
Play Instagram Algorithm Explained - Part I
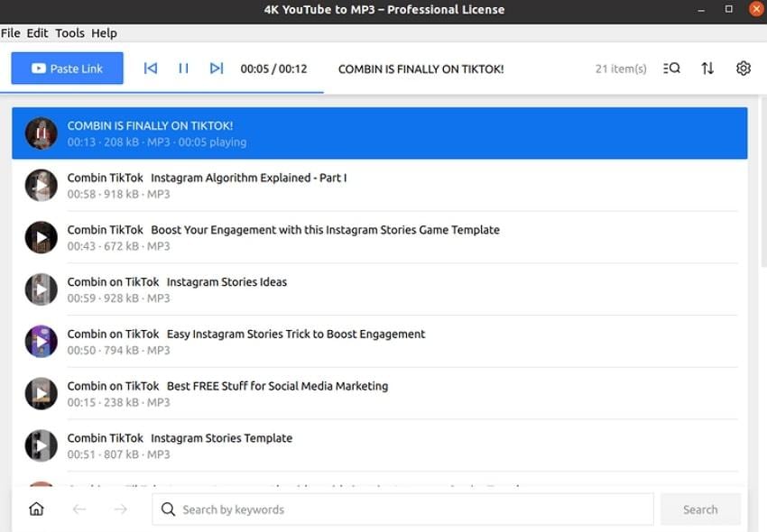click(42, 186)
